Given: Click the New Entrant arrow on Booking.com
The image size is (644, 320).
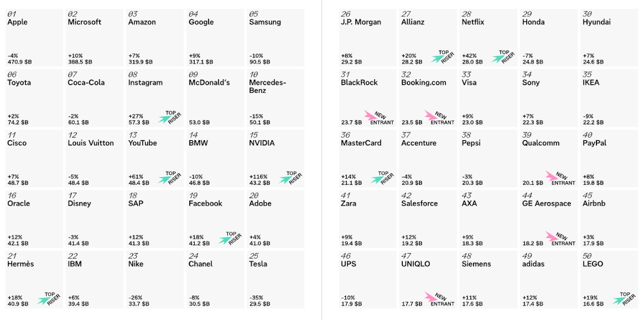Looking at the screenshot, I should pyautogui.click(x=431, y=116).
